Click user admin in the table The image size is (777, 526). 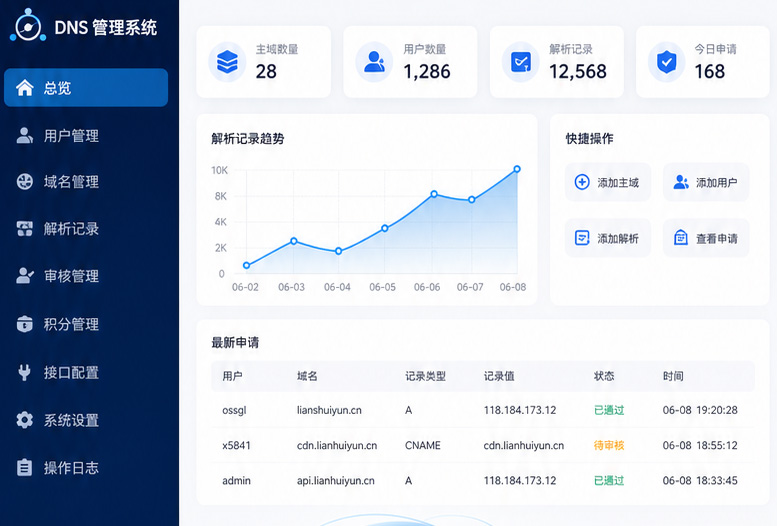tap(236, 480)
